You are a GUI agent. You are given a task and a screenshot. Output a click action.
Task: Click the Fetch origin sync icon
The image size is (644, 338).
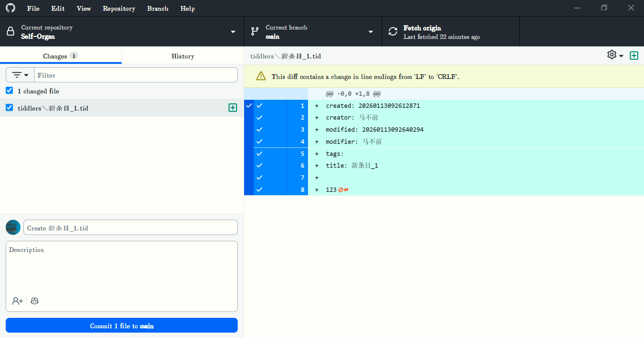(393, 32)
